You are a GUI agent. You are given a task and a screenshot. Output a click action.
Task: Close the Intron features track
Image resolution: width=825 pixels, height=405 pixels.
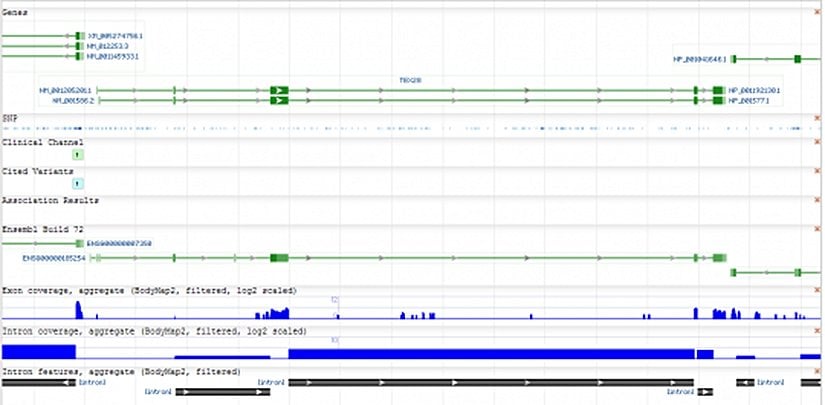coord(817,371)
